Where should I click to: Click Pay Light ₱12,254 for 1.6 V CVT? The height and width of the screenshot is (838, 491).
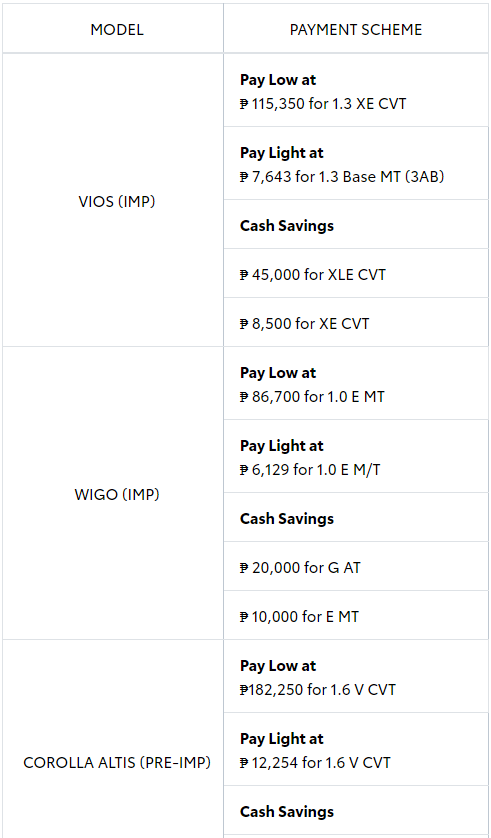(356, 749)
